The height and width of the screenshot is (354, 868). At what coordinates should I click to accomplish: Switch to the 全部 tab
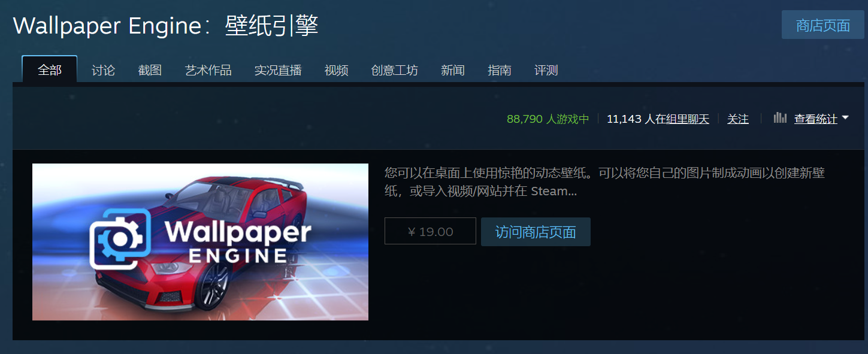pos(50,69)
